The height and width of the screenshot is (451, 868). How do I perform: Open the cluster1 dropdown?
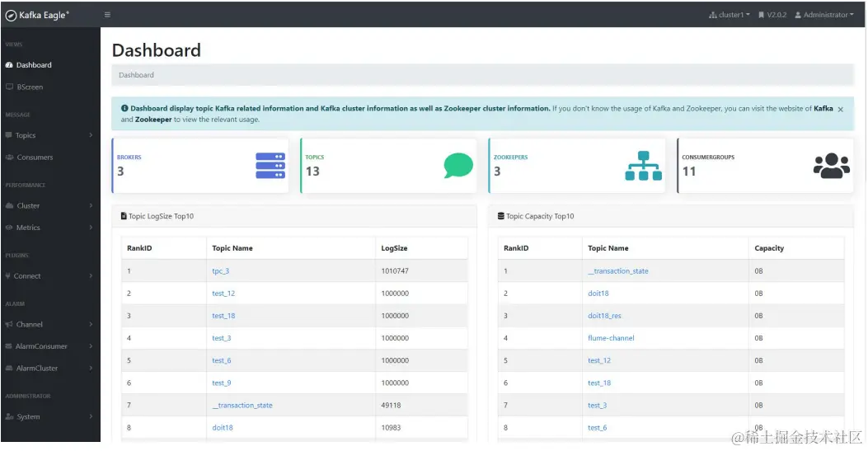coord(730,15)
